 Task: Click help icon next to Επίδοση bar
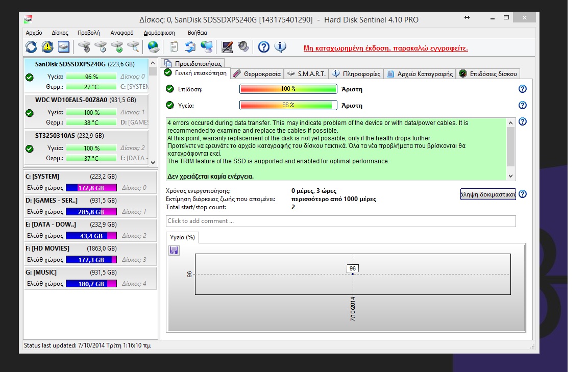tap(522, 89)
